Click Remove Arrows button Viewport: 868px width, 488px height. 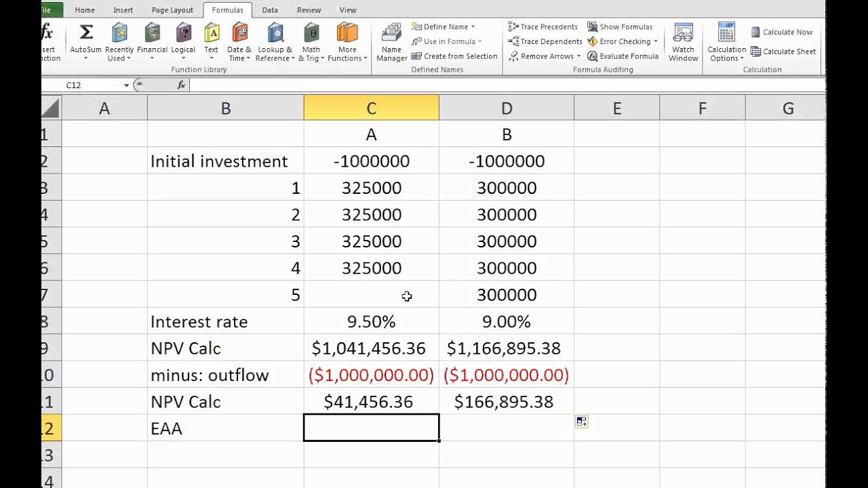[540, 56]
